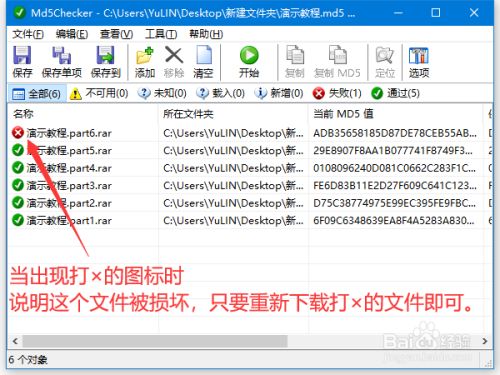Show all items with the 全部(6) filter

36,94
